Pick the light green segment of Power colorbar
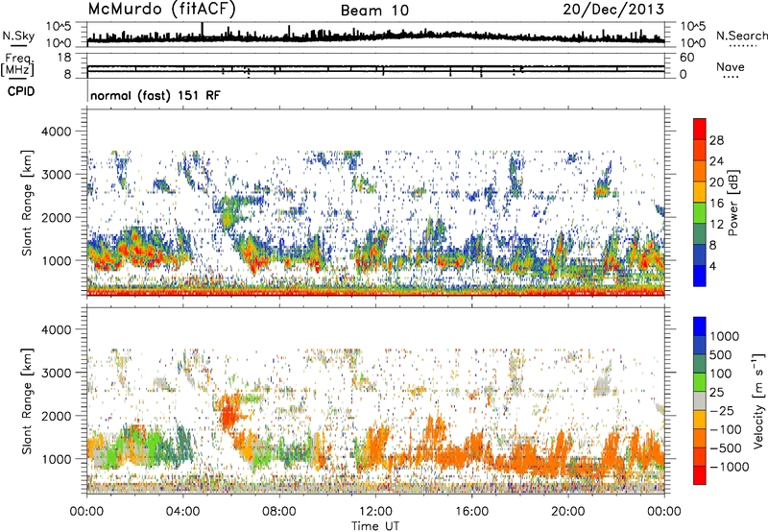This screenshot has width=768, height=532. tap(700, 213)
